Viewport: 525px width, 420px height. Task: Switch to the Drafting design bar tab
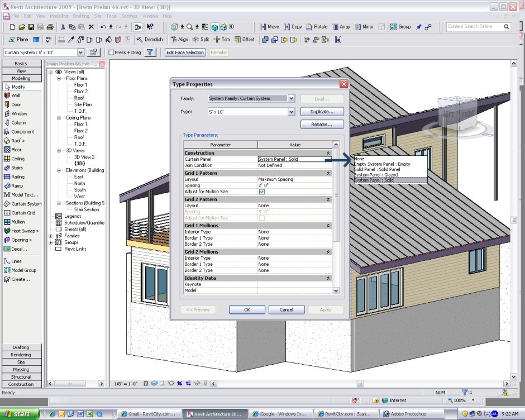coord(22,347)
